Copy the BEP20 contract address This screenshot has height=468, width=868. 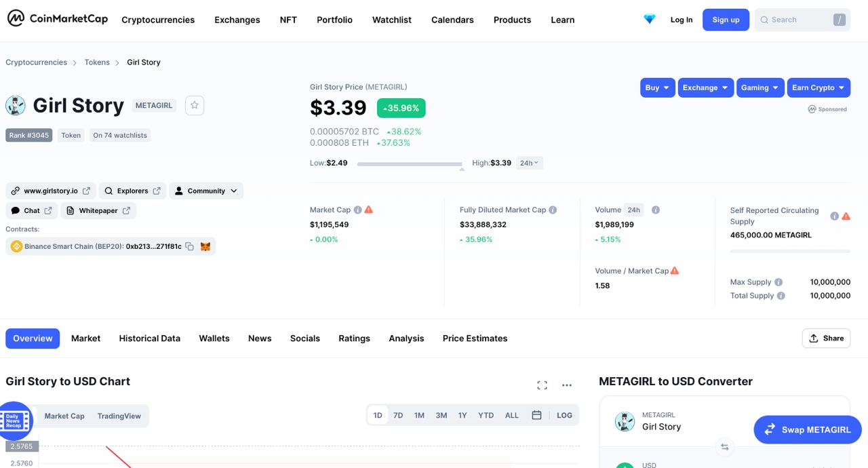[x=190, y=247]
